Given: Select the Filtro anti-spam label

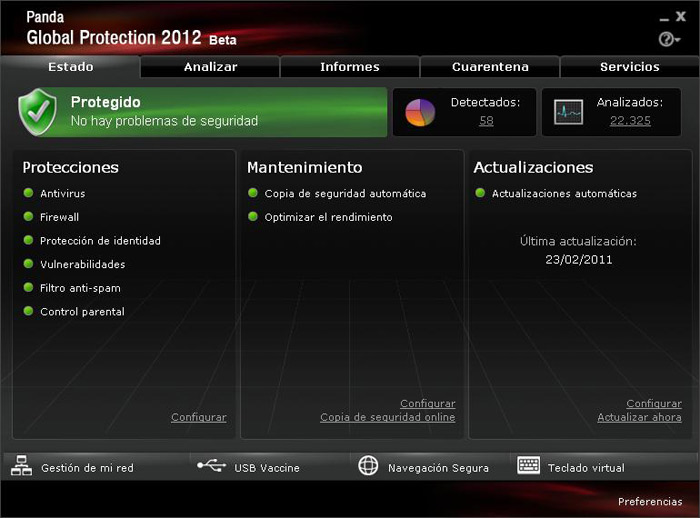Looking at the screenshot, I should [x=80, y=288].
